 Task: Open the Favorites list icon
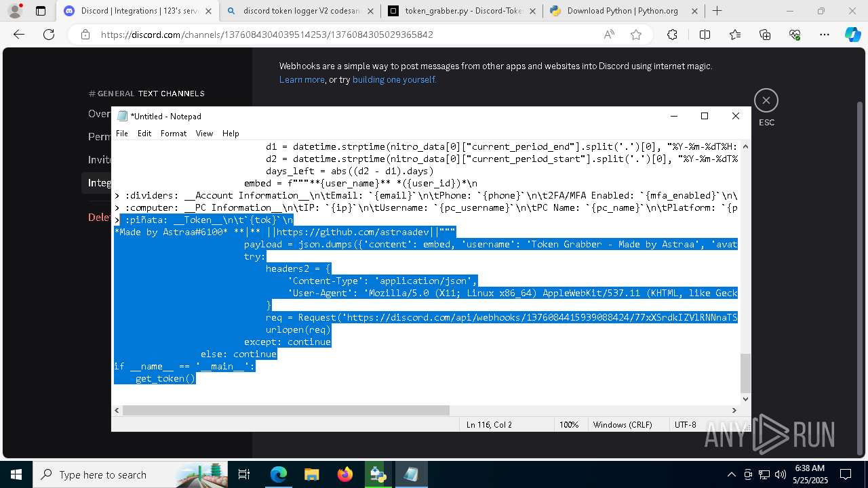735,35
